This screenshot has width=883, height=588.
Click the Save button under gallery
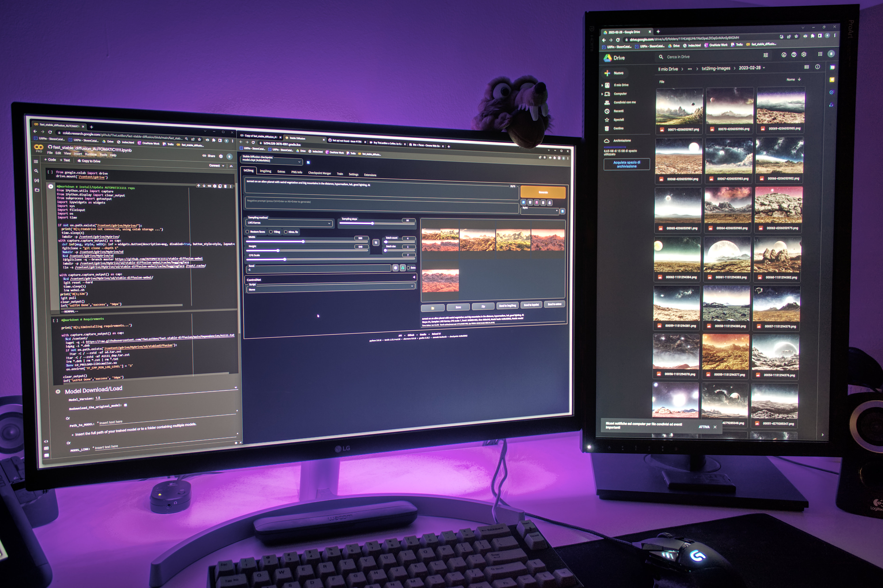(458, 307)
